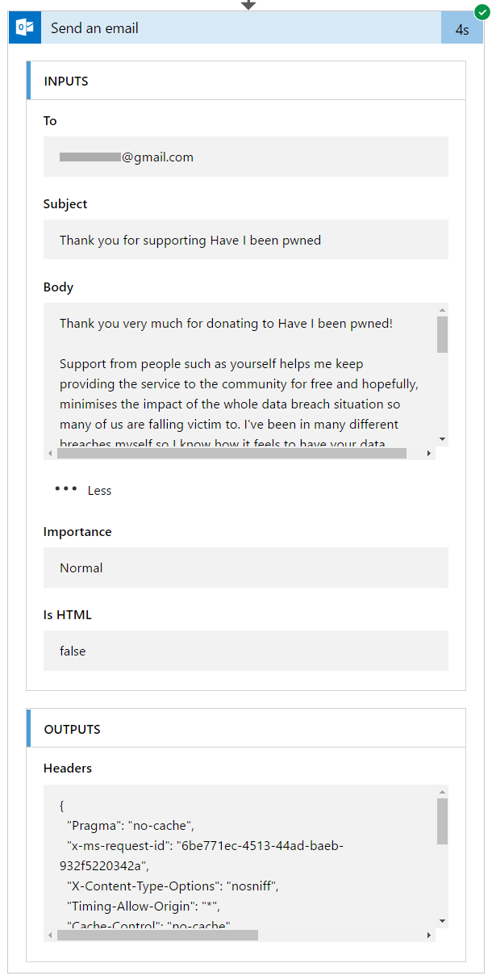Collapse parameters with the Less link

(x=99, y=491)
